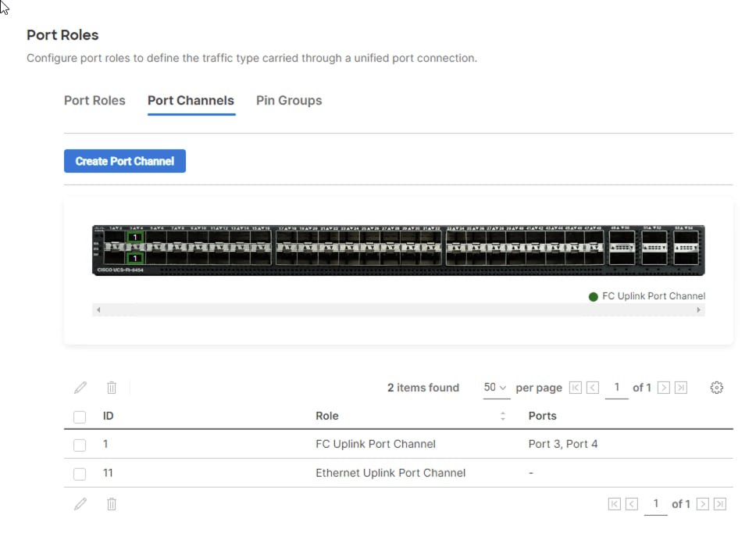Screen dimensions: 756x533
Task: Open the 50 per page dropdown
Action: 496,387
